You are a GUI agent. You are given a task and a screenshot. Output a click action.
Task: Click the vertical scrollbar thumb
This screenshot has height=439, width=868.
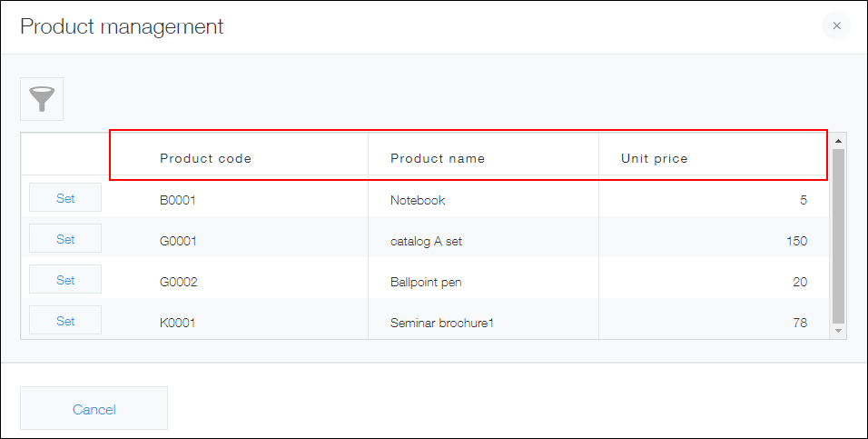click(x=838, y=236)
